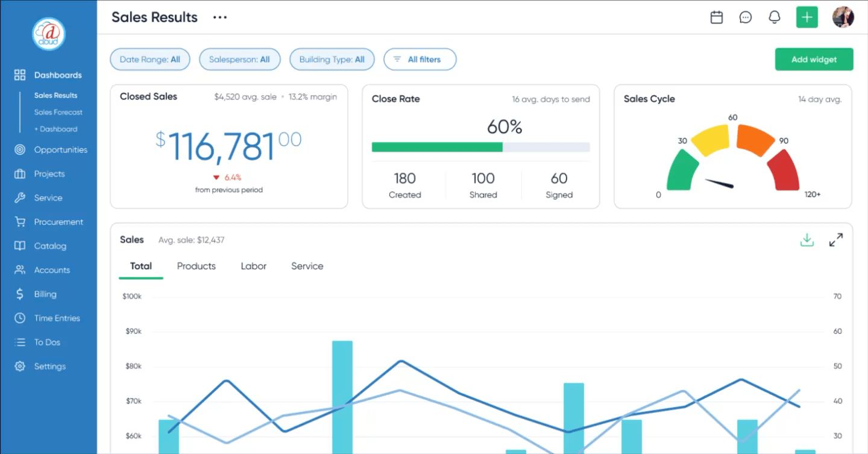The image size is (868, 454).
Task: Open the Building Type filter dropdown
Action: (x=332, y=59)
